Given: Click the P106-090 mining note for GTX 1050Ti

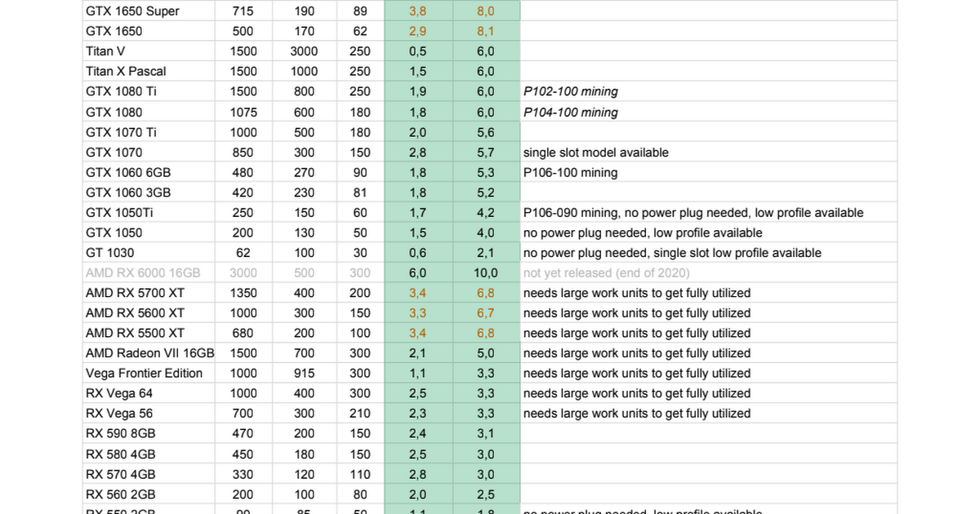Looking at the screenshot, I should [x=693, y=213].
